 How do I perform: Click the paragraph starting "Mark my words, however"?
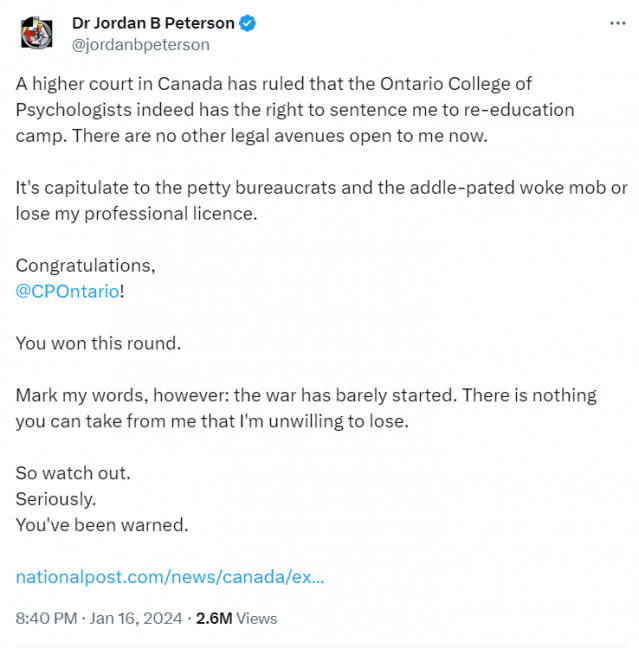coord(306,408)
